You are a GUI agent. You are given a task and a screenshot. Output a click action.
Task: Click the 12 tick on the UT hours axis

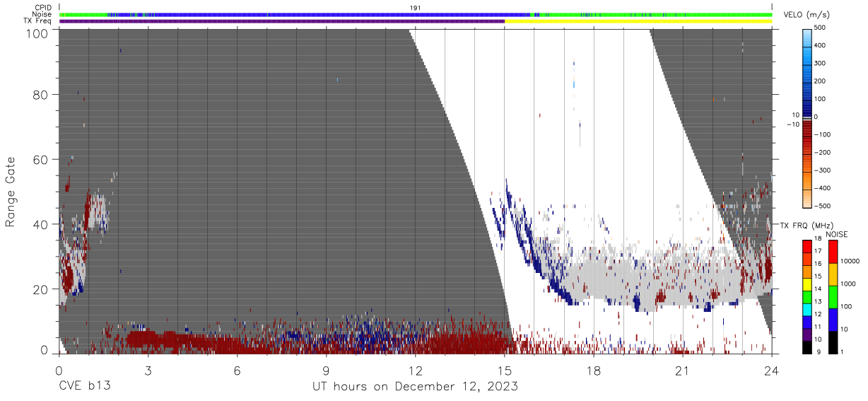(x=415, y=371)
